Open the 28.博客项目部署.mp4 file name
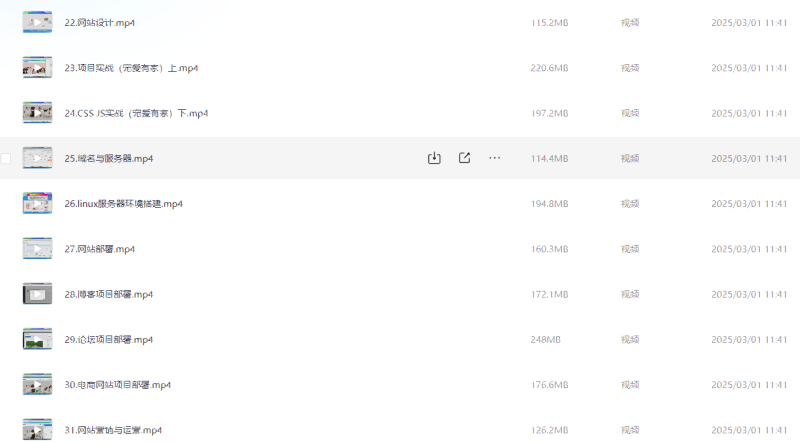This screenshot has width=800, height=443. pos(109,294)
